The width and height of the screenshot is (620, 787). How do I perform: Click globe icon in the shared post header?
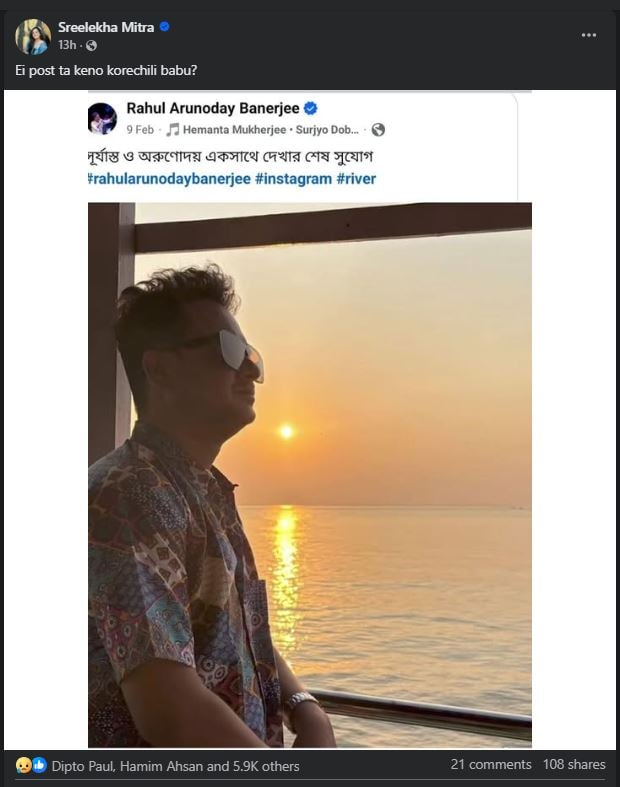(x=378, y=130)
